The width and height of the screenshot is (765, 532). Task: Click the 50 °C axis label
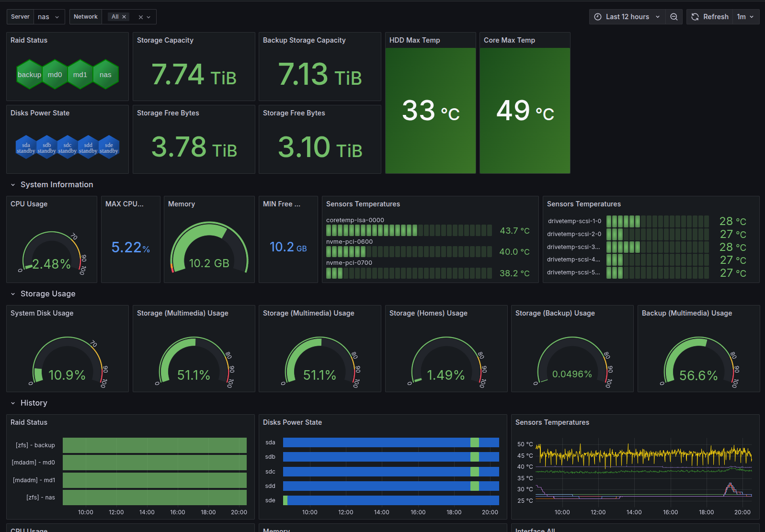[x=525, y=444]
